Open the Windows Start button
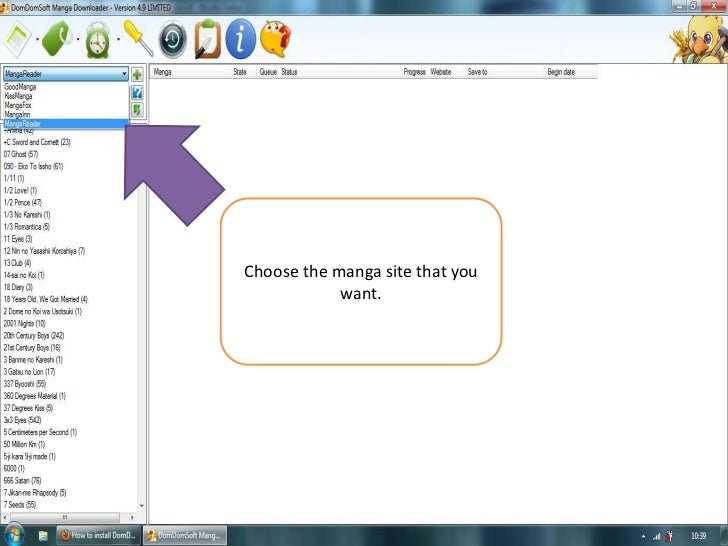 point(13,535)
